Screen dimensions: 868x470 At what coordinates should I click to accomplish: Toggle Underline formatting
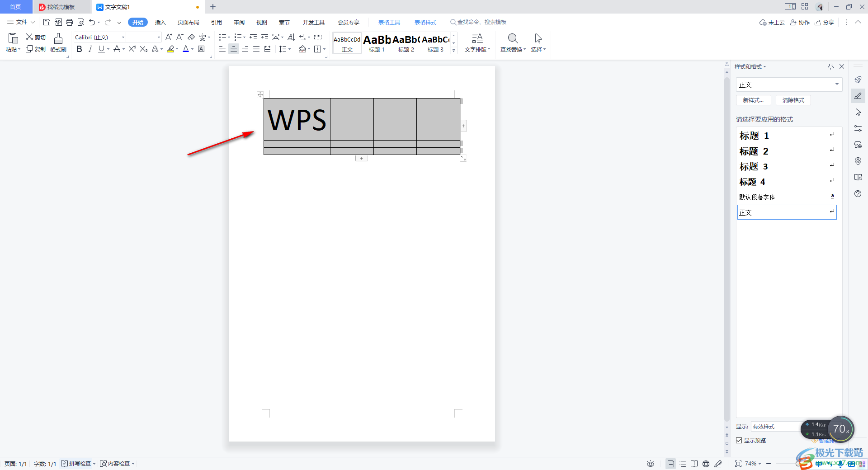click(x=101, y=49)
